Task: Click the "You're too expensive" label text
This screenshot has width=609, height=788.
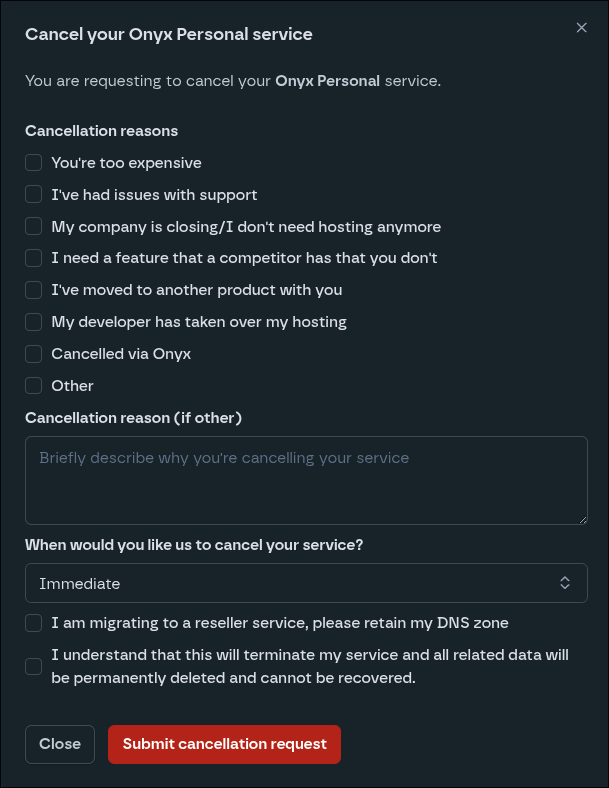Action: (126, 163)
